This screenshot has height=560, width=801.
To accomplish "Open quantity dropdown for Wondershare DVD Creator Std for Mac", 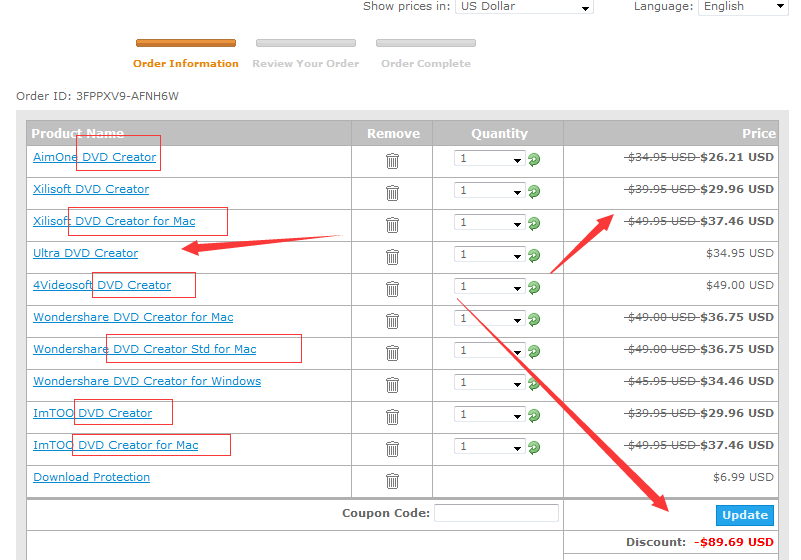I will pos(489,351).
